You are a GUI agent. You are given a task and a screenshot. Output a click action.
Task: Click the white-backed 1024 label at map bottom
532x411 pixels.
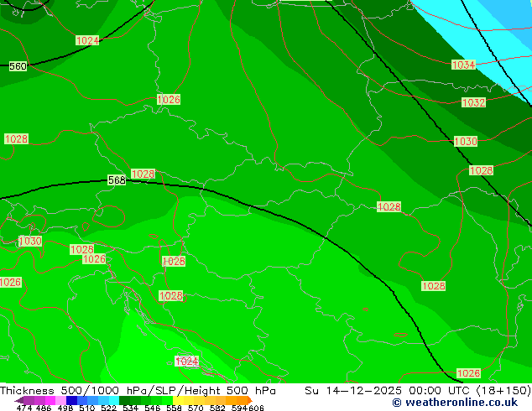187,361
